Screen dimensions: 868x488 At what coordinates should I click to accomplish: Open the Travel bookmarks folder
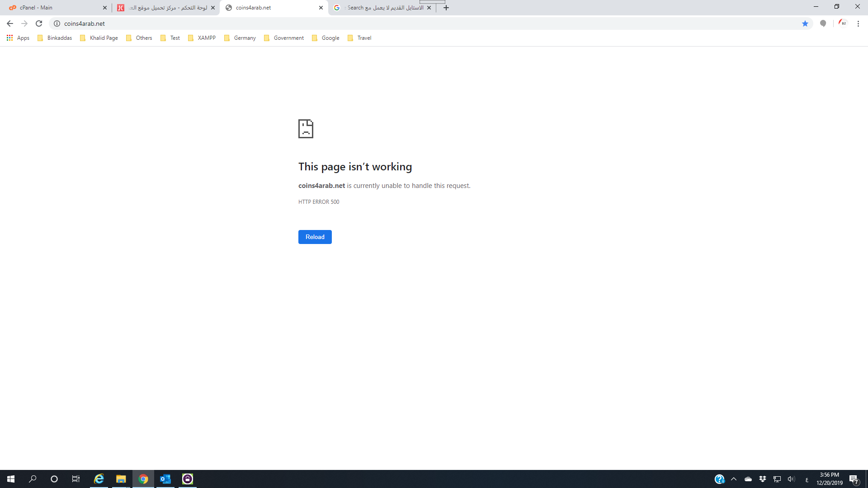(x=359, y=38)
